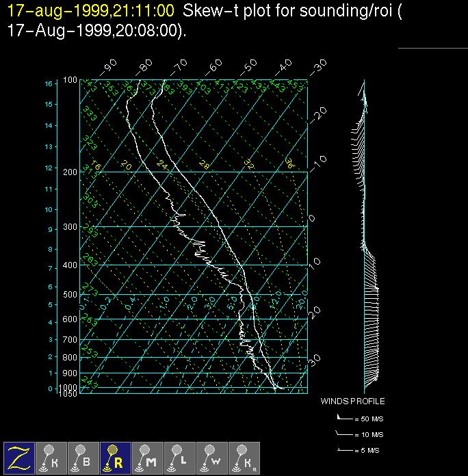This screenshot has width=468, height=476.
Task: Select the highlighted R sounding balloon icon
Action: (x=116, y=457)
